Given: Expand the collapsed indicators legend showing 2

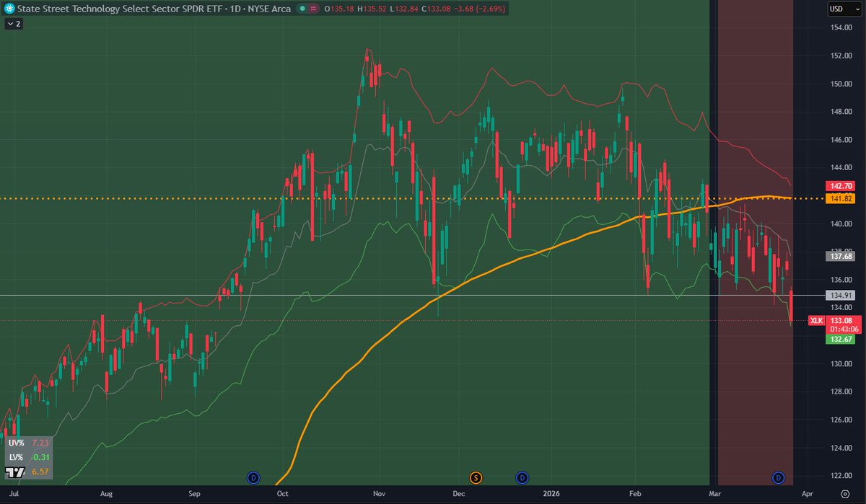Looking at the screenshot, I should click(14, 23).
